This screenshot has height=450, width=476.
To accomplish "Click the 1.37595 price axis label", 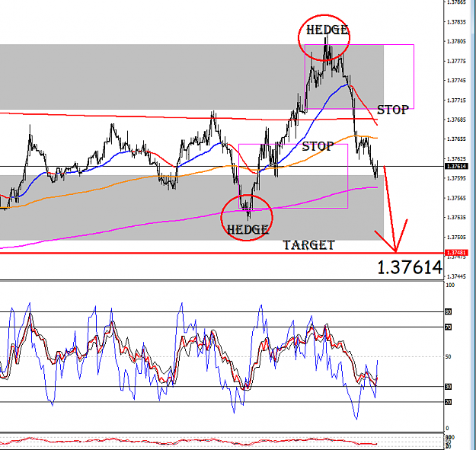I will (x=456, y=178).
